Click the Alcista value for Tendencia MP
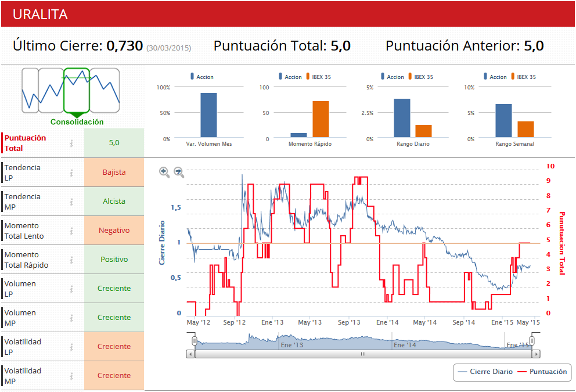576x392 pixels. pyautogui.click(x=114, y=202)
